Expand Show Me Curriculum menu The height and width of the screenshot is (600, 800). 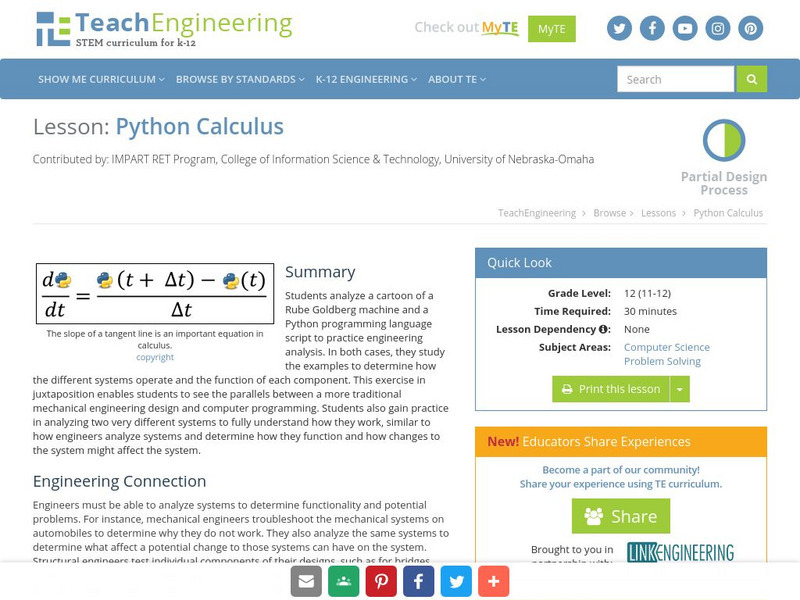click(101, 79)
